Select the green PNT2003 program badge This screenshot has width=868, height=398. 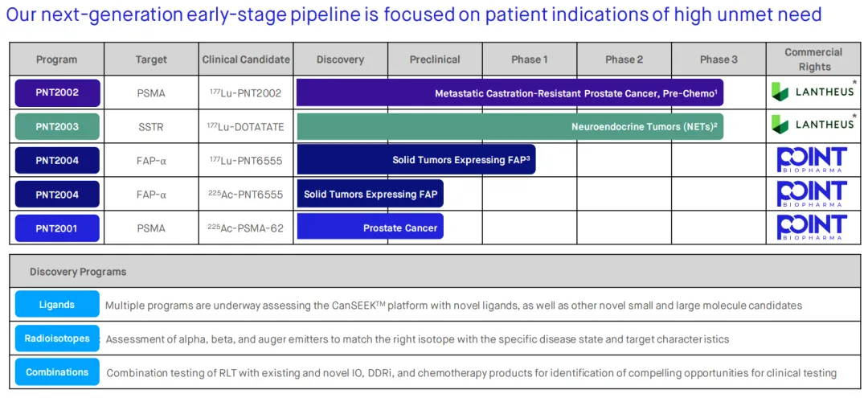(x=57, y=127)
